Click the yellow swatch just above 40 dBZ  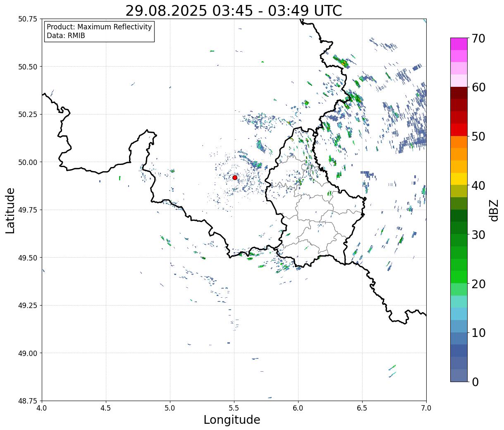point(459,179)
